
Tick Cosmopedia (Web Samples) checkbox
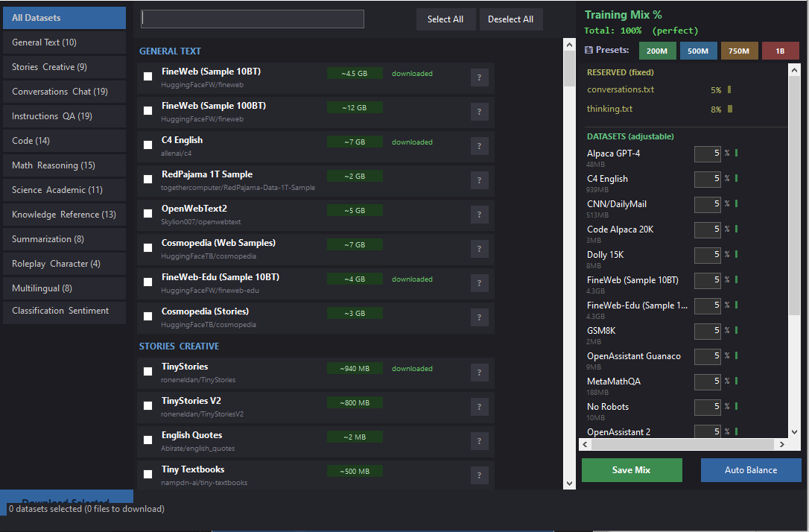pos(147,247)
